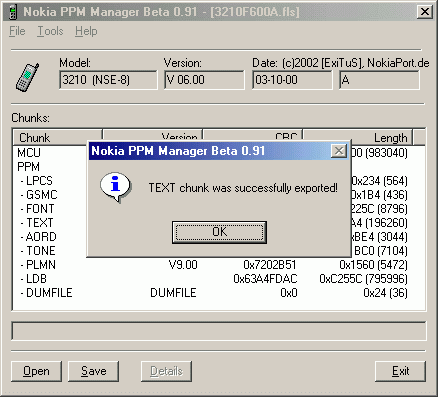The height and width of the screenshot is (397, 438).
Task: Click the DUMFILE CRC value 0x0
Action: (x=289, y=293)
